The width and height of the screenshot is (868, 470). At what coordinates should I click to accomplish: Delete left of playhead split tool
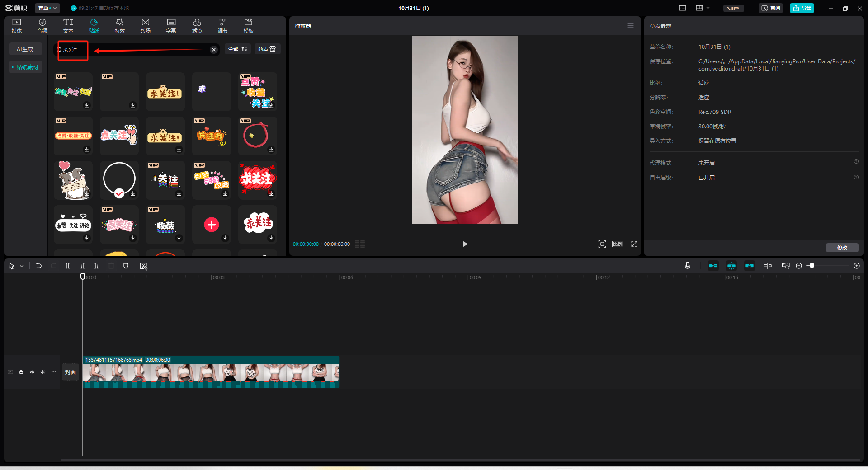[82, 266]
